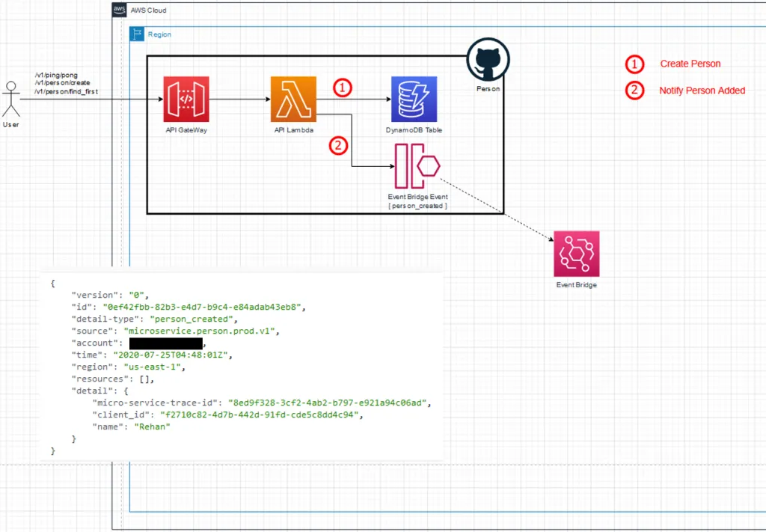Click the blue DynamoDB Table icon
This screenshot has width=766, height=532.
tap(414, 99)
